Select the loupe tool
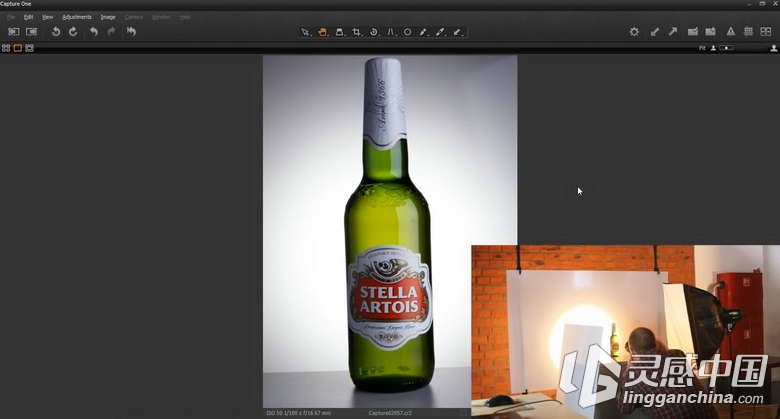780x419 pixels. [x=339, y=32]
